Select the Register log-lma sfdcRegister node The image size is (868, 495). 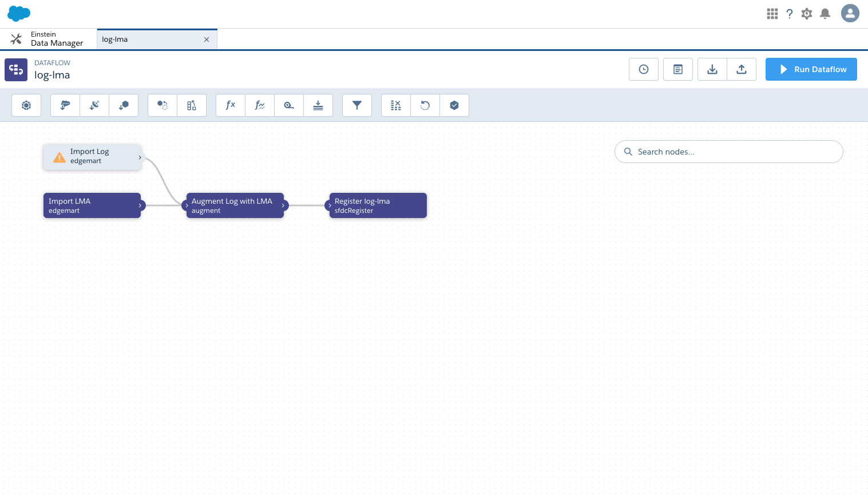point(378,205)
